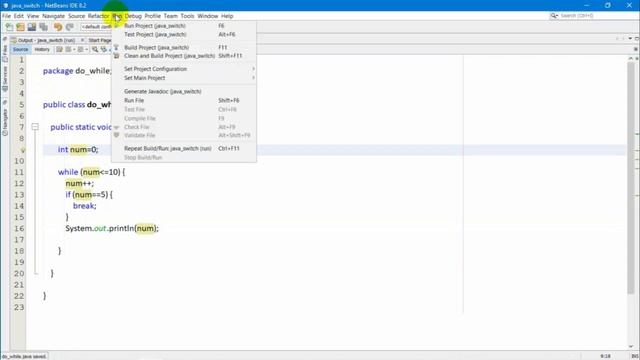Choose Run File menu entry
640x360 pixels.
tap(184, 100)
